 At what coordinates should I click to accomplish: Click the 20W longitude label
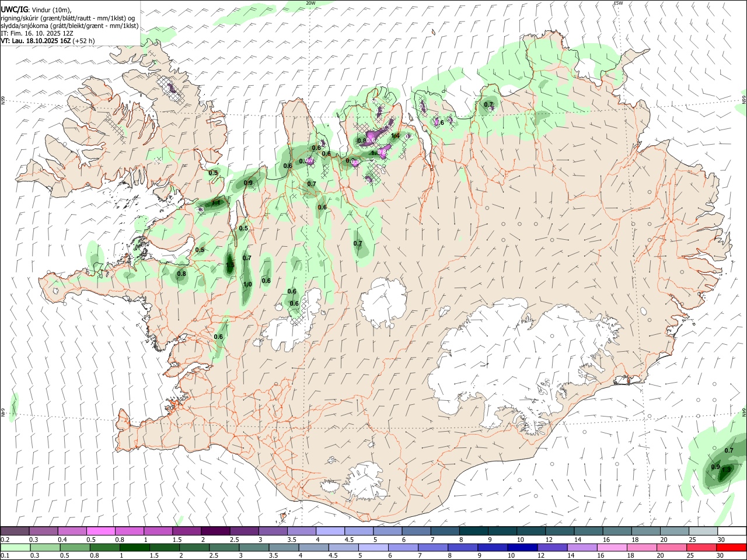310,3
